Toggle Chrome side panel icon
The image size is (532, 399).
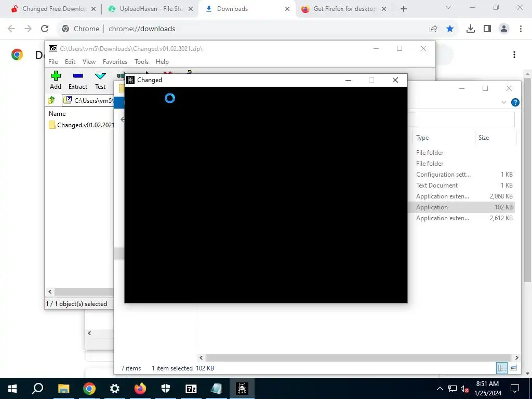pos(487,29)
